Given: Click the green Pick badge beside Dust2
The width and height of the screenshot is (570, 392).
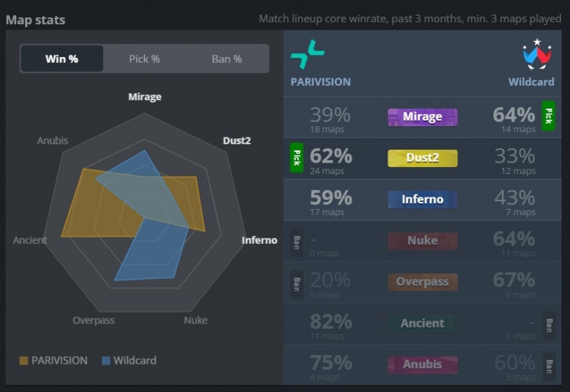Looking at the screenshot, I should 296,157.
